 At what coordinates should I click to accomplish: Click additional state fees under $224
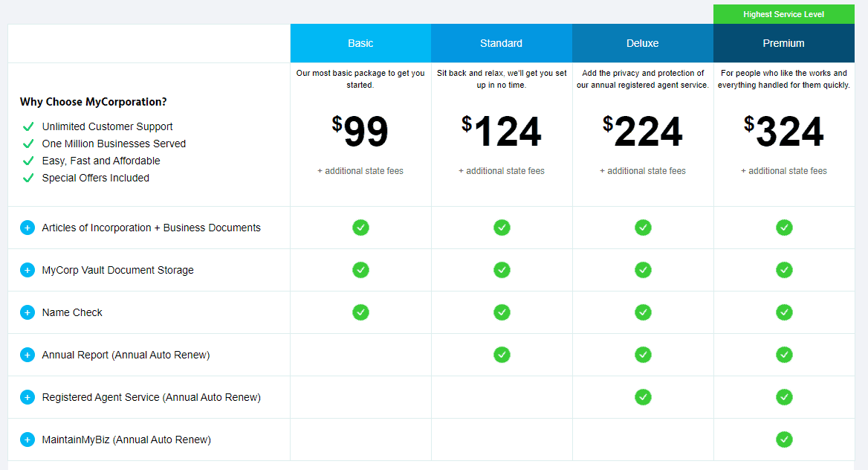click(x=643, y=171)
